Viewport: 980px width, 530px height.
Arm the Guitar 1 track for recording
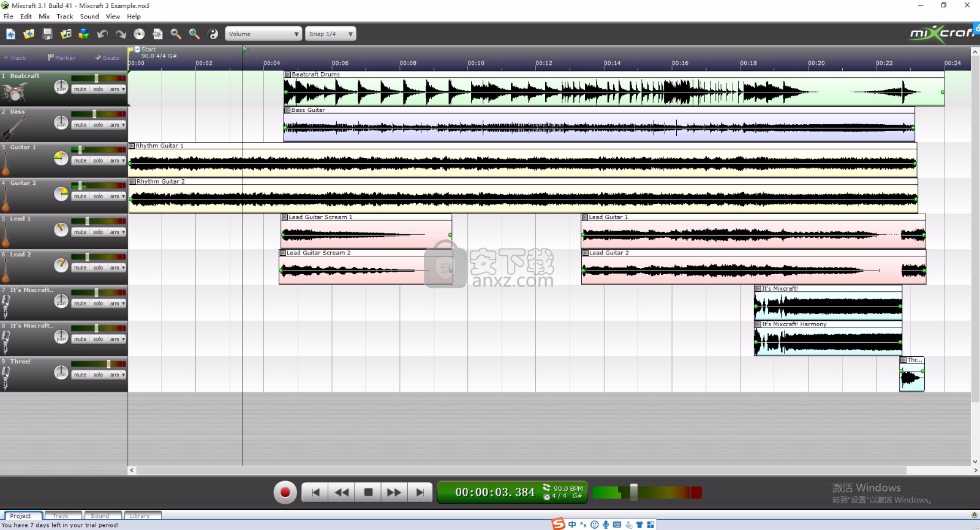coord(114,160)
